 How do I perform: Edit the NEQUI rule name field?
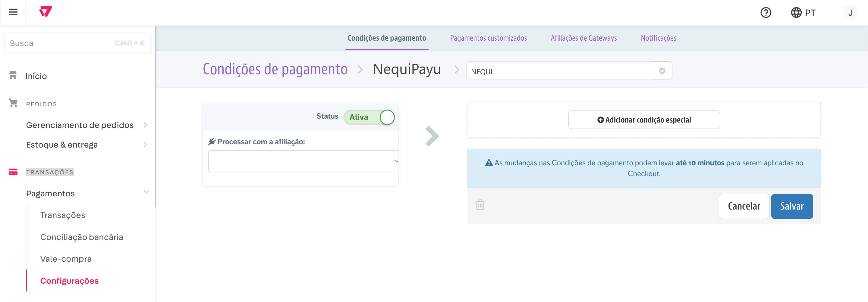[559, 71]
